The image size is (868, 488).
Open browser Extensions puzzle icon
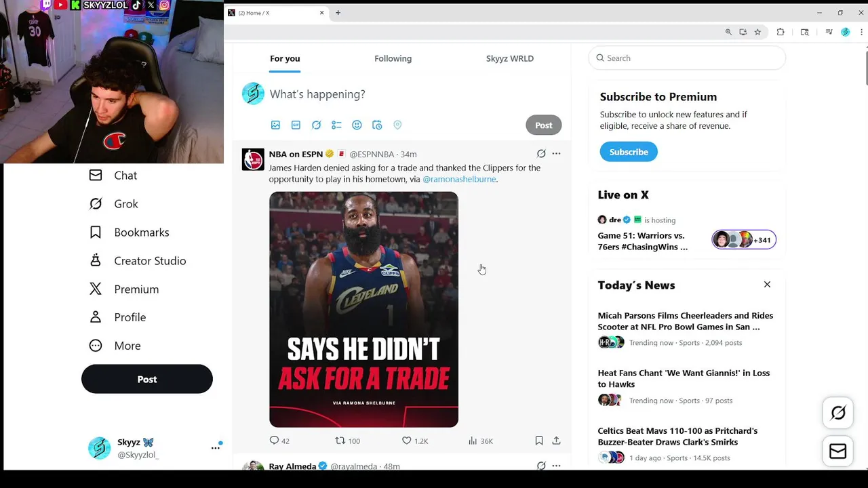(x=781, y=32)
